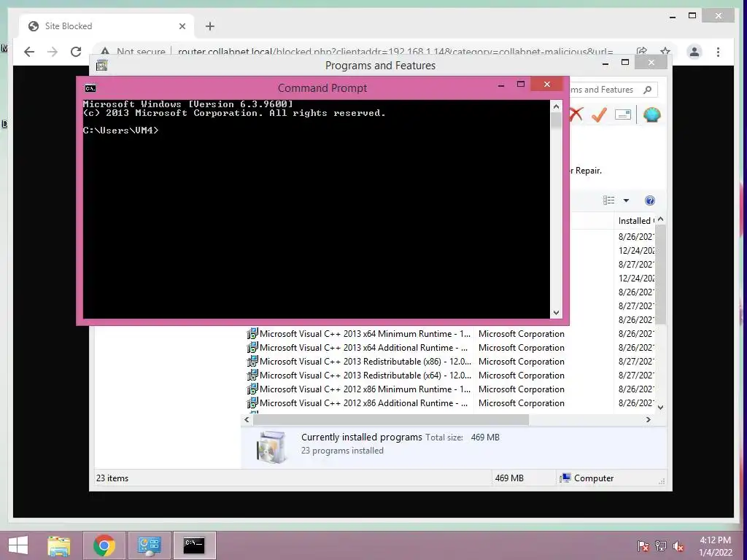Image resolution: width=747 pixels, height=560 pixels.
Task: Switch to Command Prompt taskbar icon
Action: (194, 545)
